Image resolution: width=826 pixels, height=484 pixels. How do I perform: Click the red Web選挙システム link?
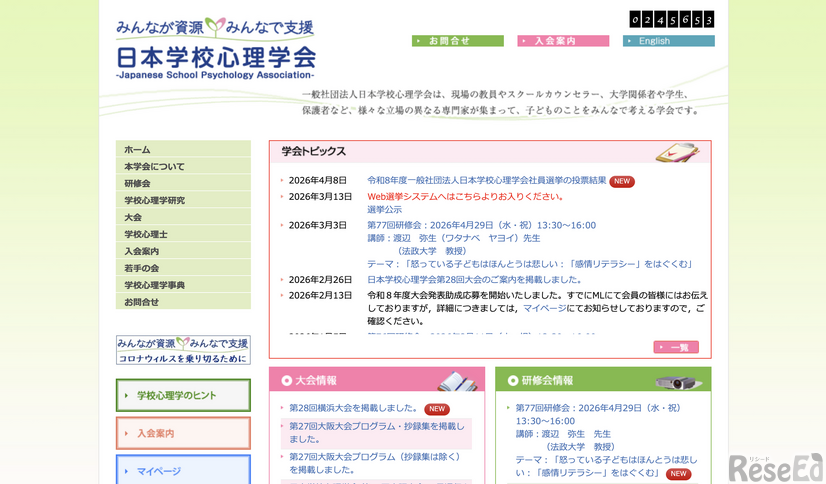(466, 196)
